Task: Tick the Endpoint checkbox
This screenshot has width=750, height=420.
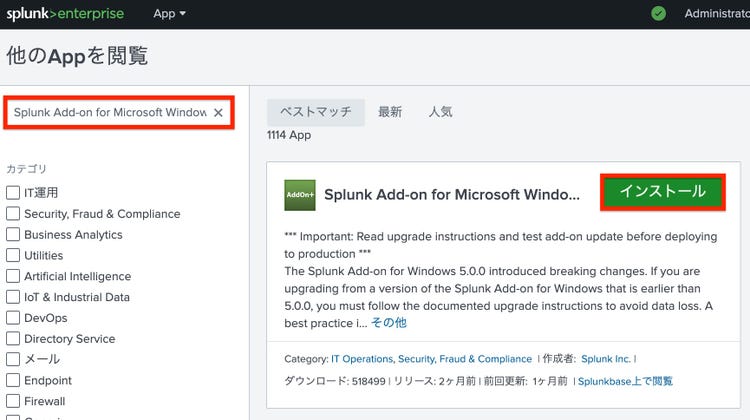Action: click(x=13, y=380)
